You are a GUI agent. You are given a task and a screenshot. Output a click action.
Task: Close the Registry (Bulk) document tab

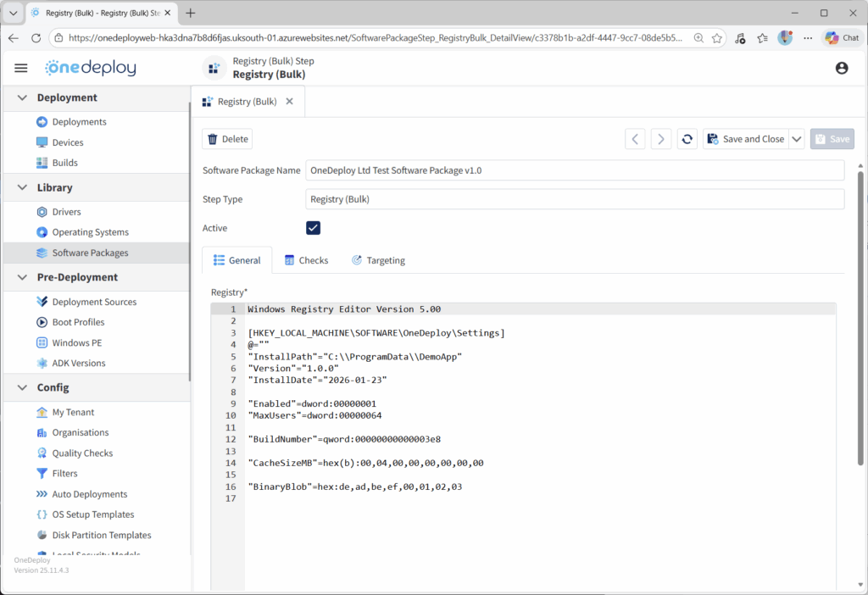pos(290,102)
